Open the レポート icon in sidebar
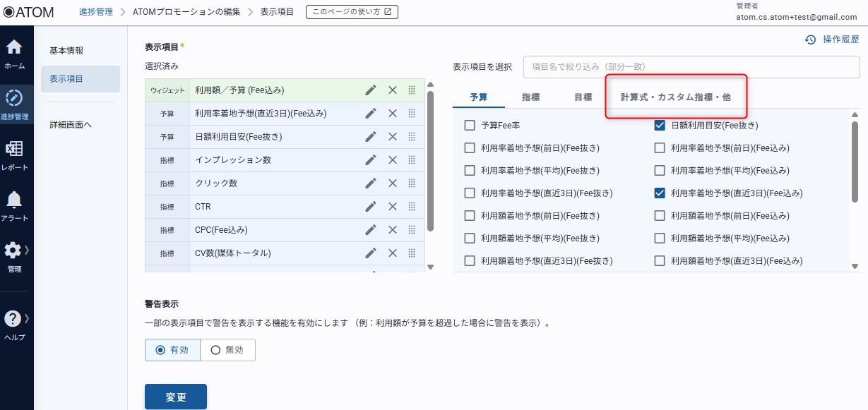 (14, 149)
